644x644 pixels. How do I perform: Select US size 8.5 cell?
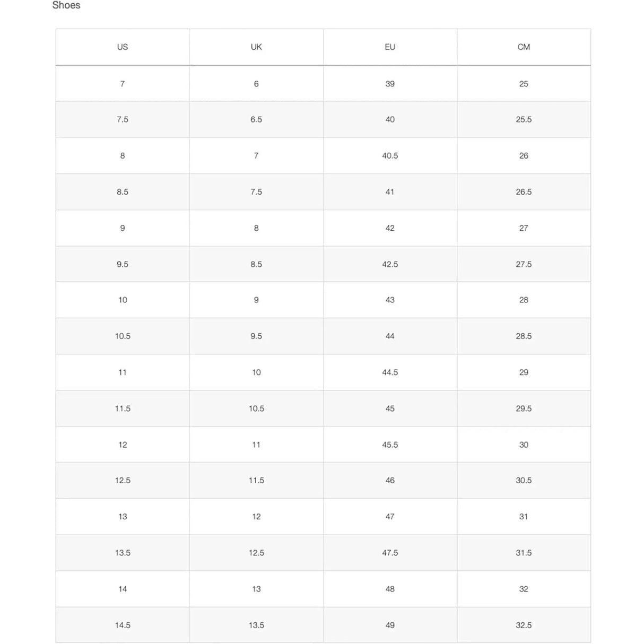(123, 192)
